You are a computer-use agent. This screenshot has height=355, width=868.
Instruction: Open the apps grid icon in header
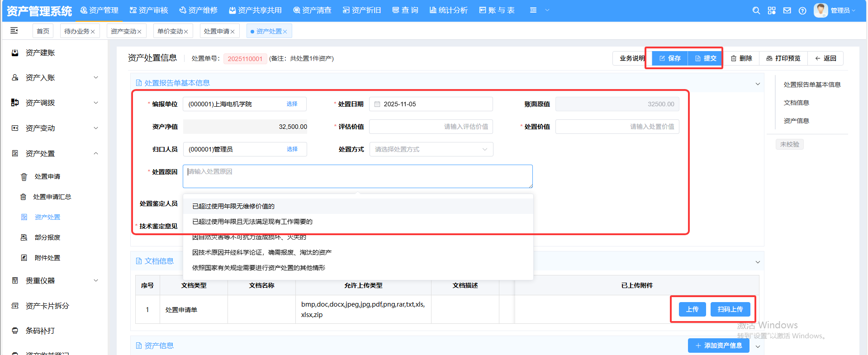click(x=772, y=10)
